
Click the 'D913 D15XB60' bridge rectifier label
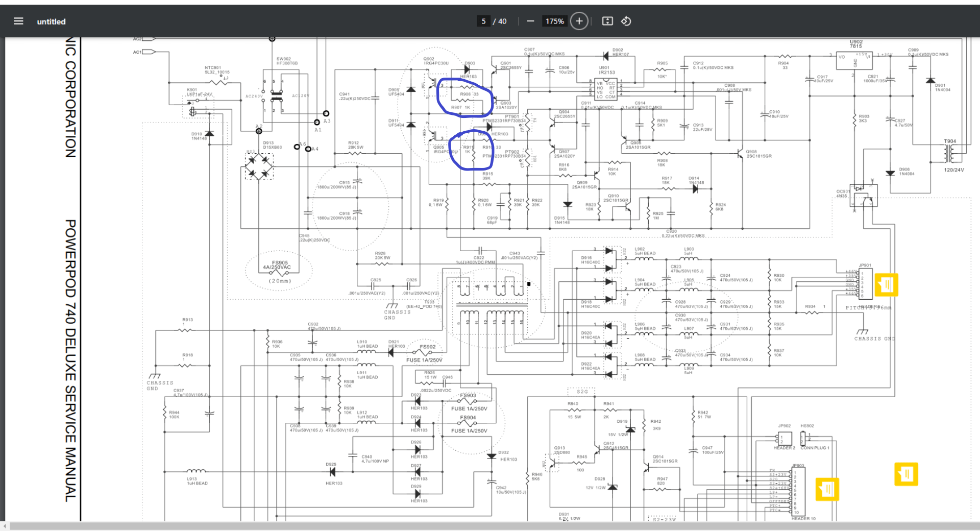(273, 145)
